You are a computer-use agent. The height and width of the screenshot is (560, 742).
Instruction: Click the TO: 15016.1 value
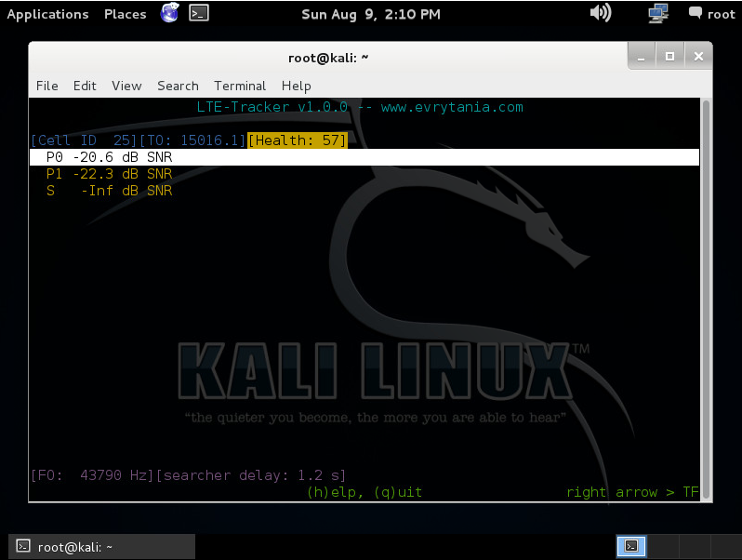coord(192,140)
